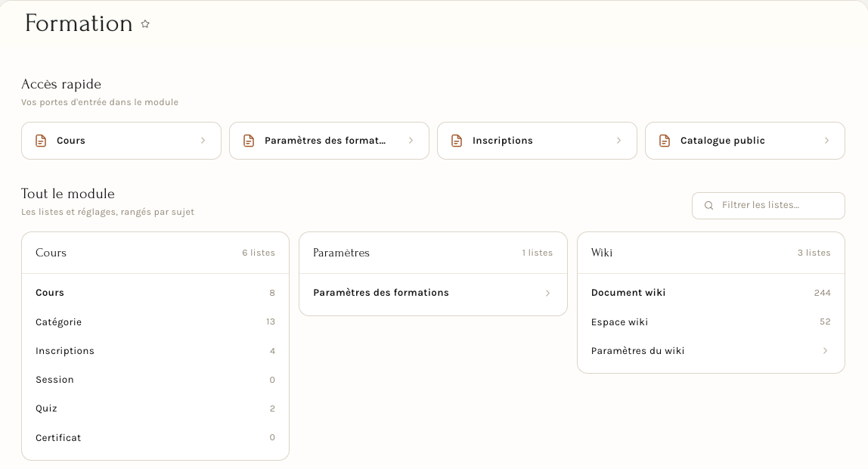Click the arrow beside Paramètres du wiki
The image size is (868, 469).
[825, 350]
